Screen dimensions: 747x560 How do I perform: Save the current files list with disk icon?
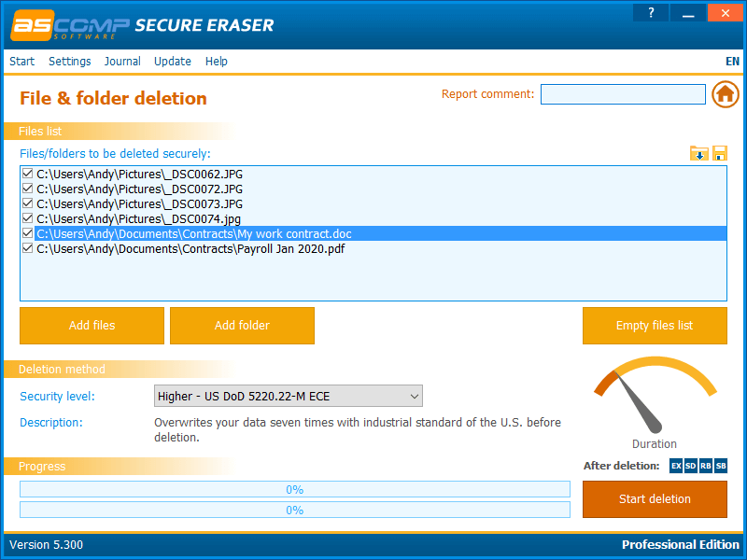[720, 153]
